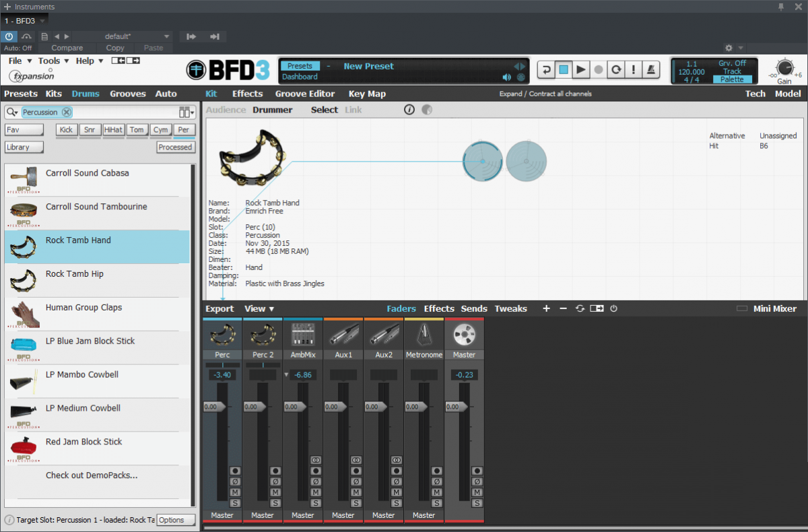Open the info icon beside Link
Screen dimensions: 808x532
(409, 110)
